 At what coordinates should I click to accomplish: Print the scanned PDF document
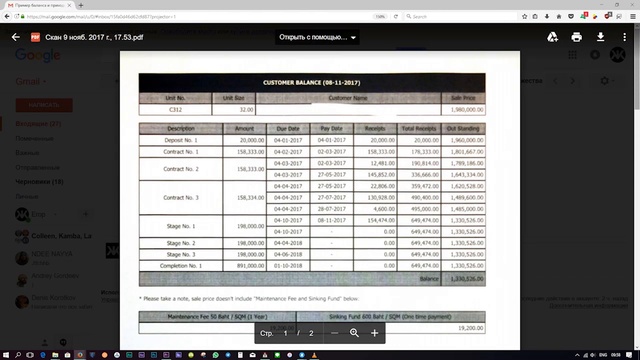click(x=576, y=37)
